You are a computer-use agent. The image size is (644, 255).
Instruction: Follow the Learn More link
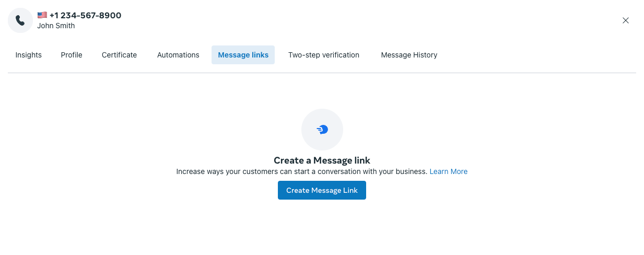448,171
